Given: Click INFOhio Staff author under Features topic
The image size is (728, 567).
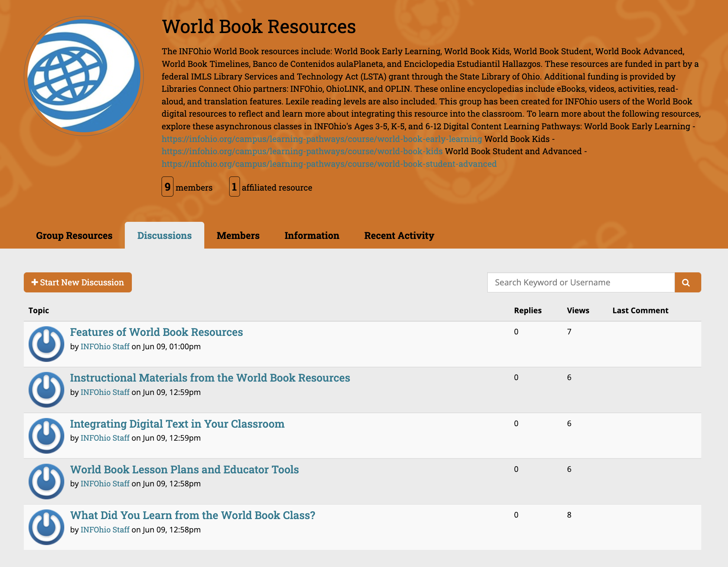Looking at the screenshot, I should (x=105, y=347).
